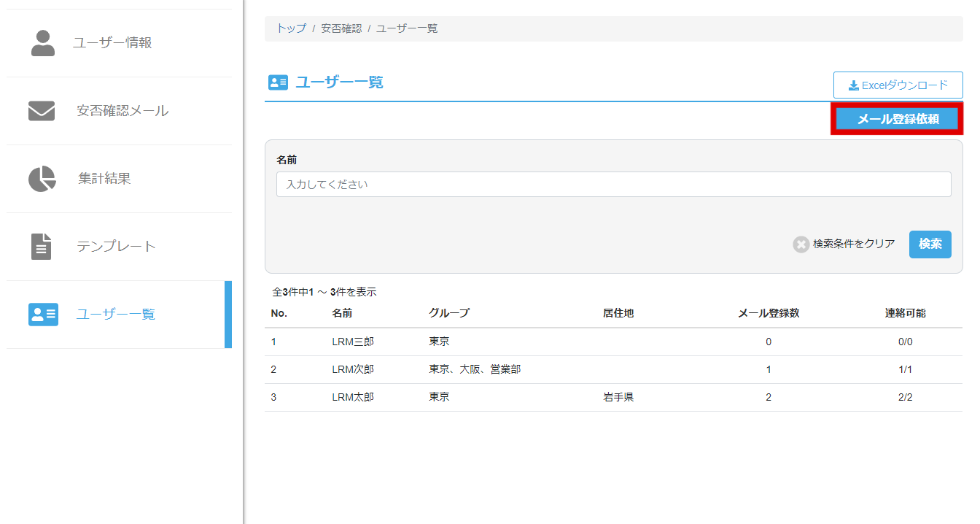Focus the 名前 search input field
This screenshot has height=524, width=980.
(614, 185)
